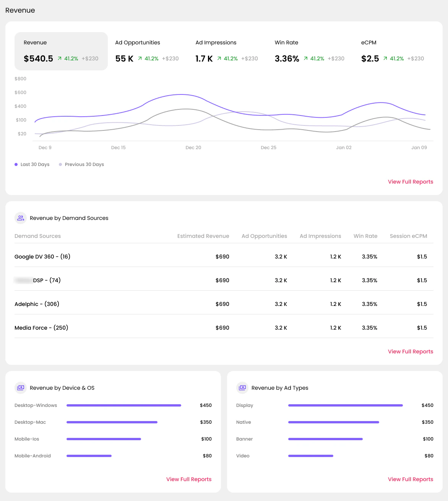Sort by the Estimated Revenue column header

click(203, 236)
